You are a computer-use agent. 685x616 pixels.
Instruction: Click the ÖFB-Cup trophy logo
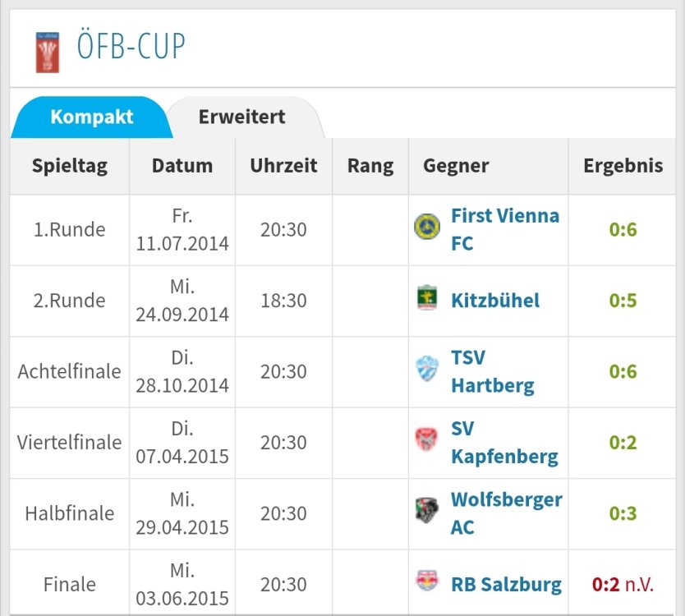(48, 51)
